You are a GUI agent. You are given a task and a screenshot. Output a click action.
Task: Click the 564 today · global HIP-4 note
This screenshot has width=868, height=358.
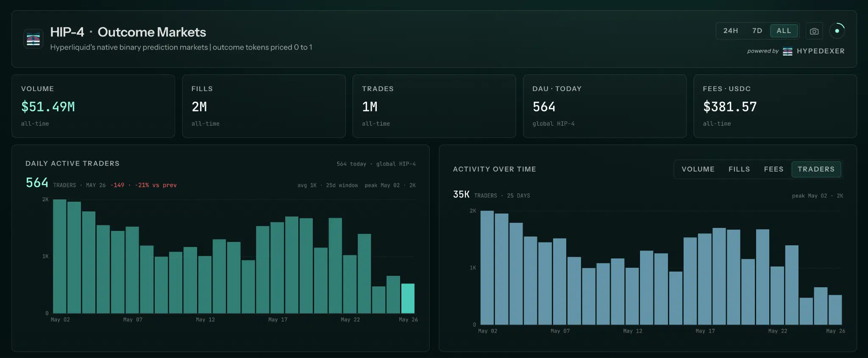pyautogui.click(x=376, y=164)
